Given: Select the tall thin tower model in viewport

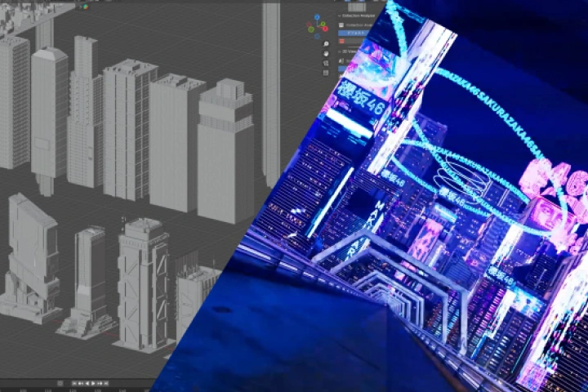Looking at the screenshot, I should pos(271,94).
